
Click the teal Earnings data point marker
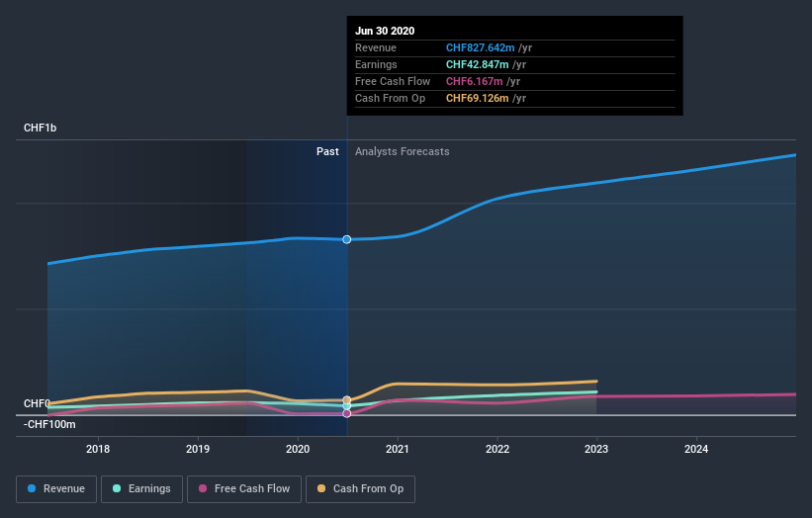click(x=347, y=406)
